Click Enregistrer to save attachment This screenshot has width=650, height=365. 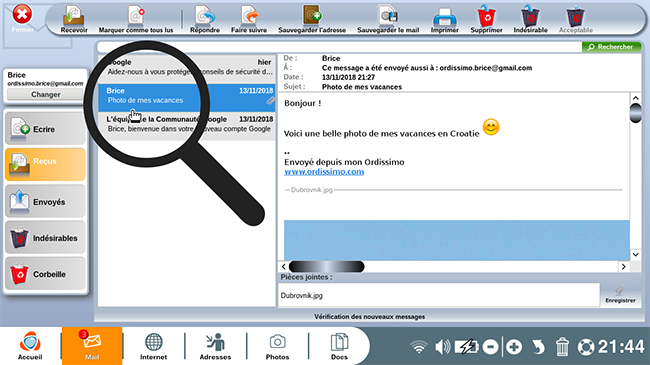tap(620, 295)
